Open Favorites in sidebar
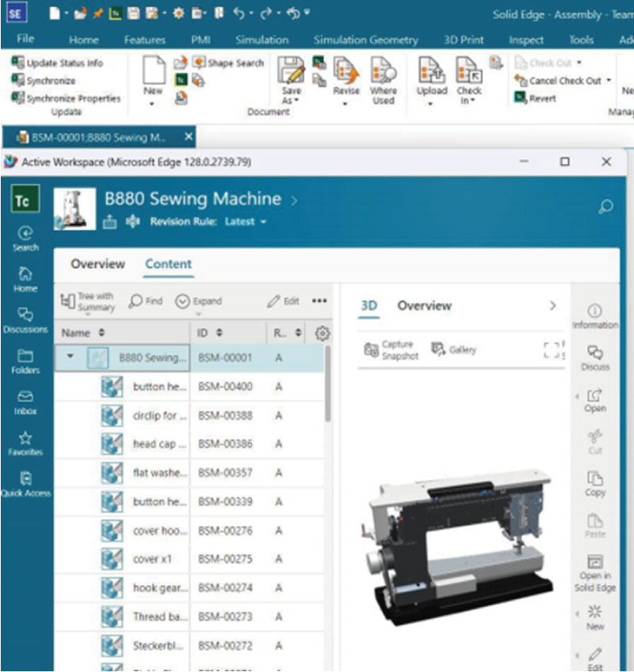 pyautogui.click(x=25, y=444)
